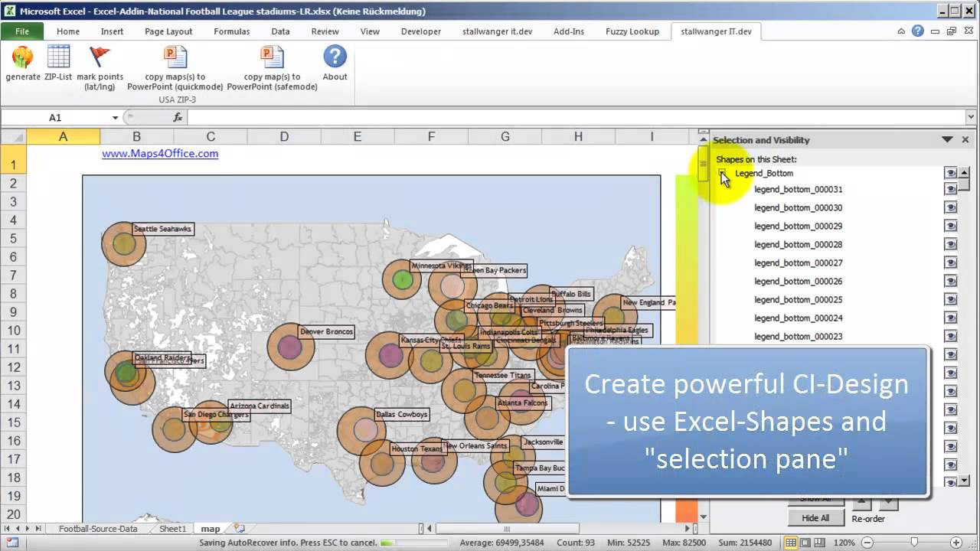
Task: Click the Excel application icon in title bar
Action: (9, 11)
